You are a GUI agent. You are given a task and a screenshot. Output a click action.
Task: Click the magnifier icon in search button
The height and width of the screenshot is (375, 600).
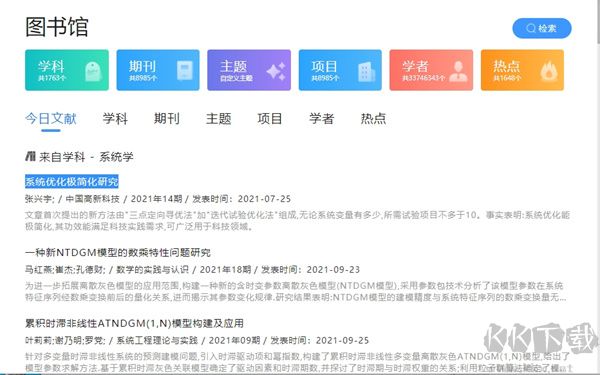point(531,28)
